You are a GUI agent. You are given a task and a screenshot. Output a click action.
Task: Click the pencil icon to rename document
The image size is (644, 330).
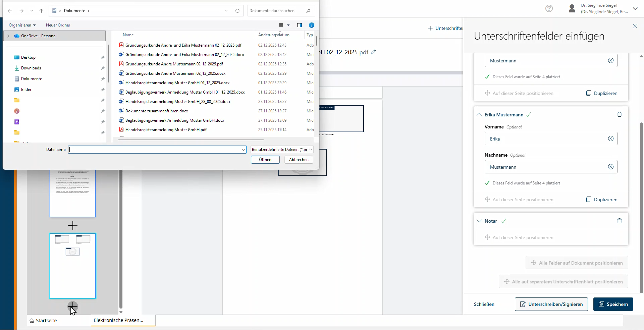pyautogui.click(x=373, y=52)
